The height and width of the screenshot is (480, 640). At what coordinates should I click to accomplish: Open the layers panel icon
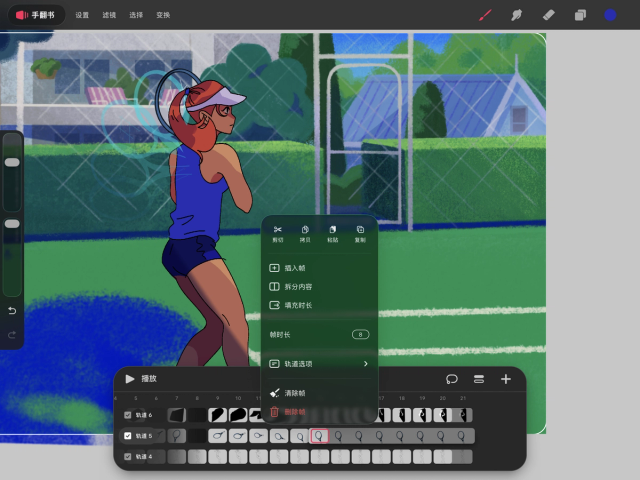580,16
